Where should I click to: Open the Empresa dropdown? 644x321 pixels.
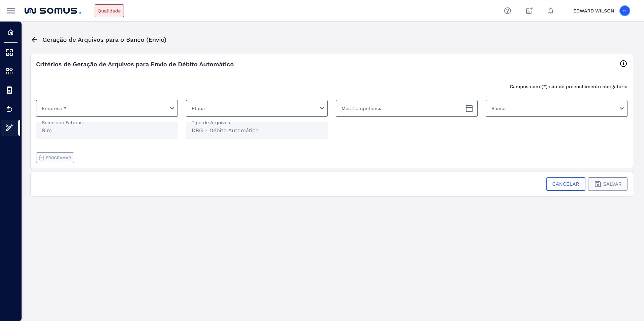171,108
